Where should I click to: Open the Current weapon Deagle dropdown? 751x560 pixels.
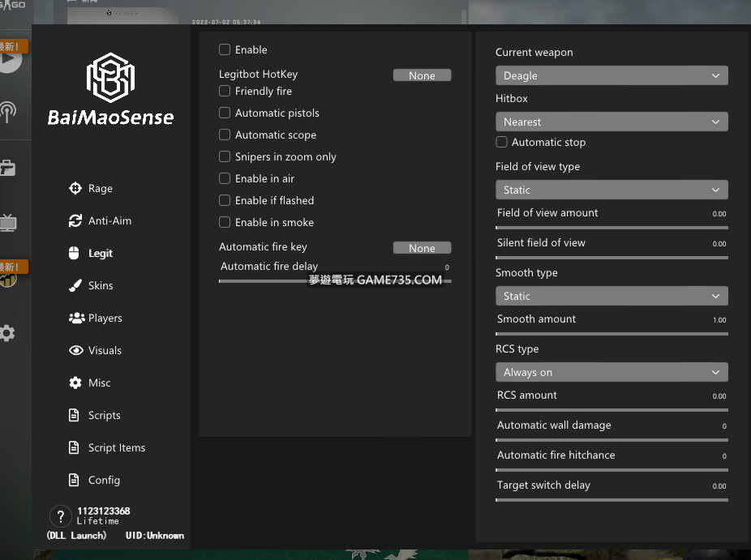pyautogui.click(x=612, y=75)
